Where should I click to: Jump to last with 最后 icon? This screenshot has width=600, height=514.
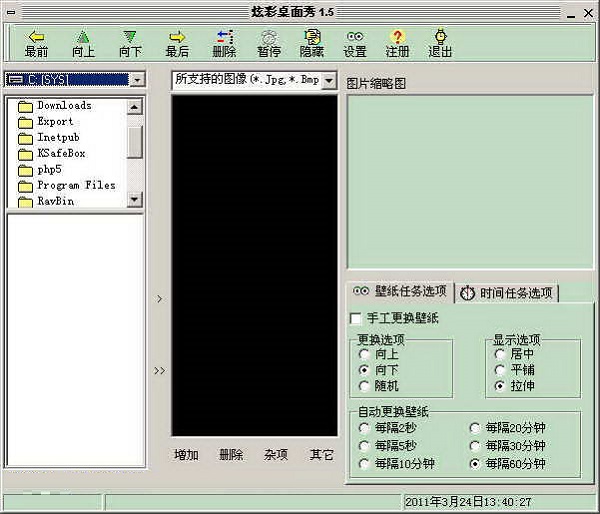pyautogui.click(x=177, y=37)
